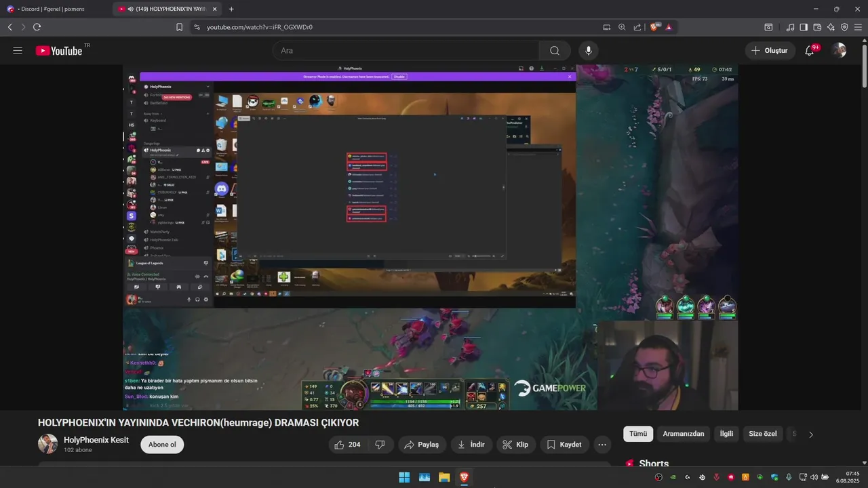Open the photo widget taskbar icon
The height and width of the screenshot is (488, 868).
[424, 477]
